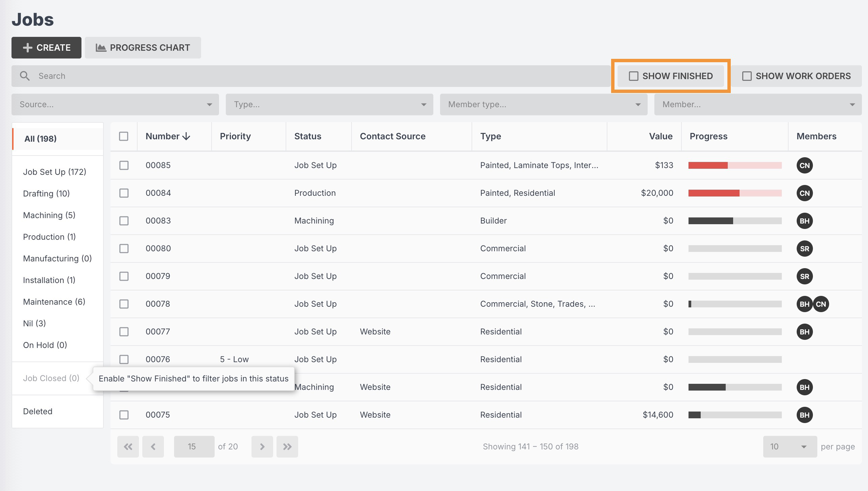Go to the next page of jobs
Viewport: 868px width, 491px height.
tap(262, 447)
